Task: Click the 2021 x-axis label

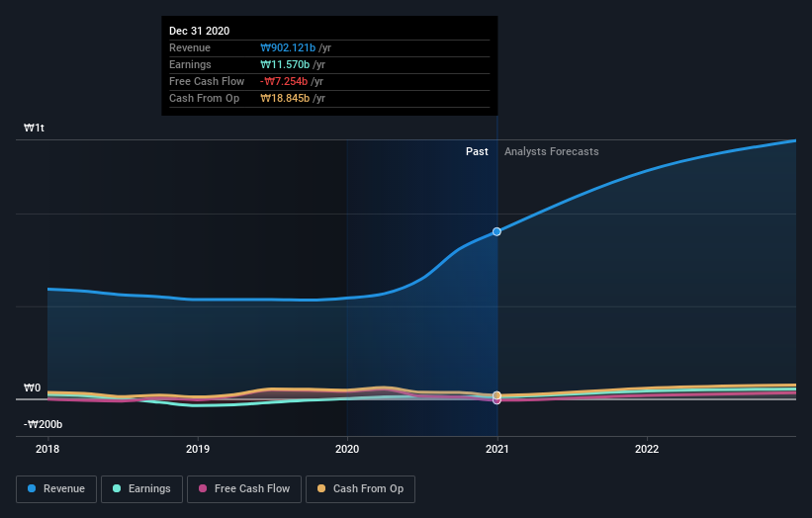Action: (x=497, y=449)
